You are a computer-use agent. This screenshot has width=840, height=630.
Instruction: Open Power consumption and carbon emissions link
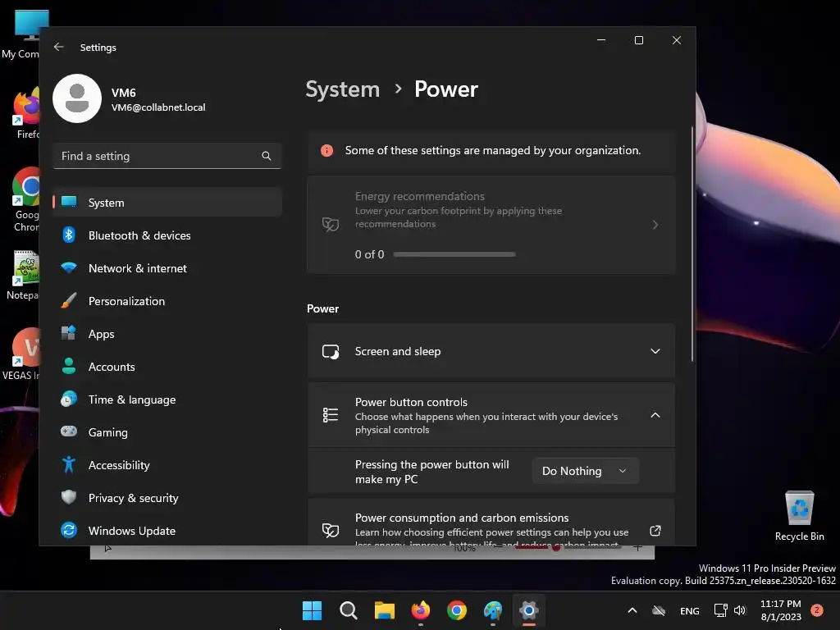491,523
